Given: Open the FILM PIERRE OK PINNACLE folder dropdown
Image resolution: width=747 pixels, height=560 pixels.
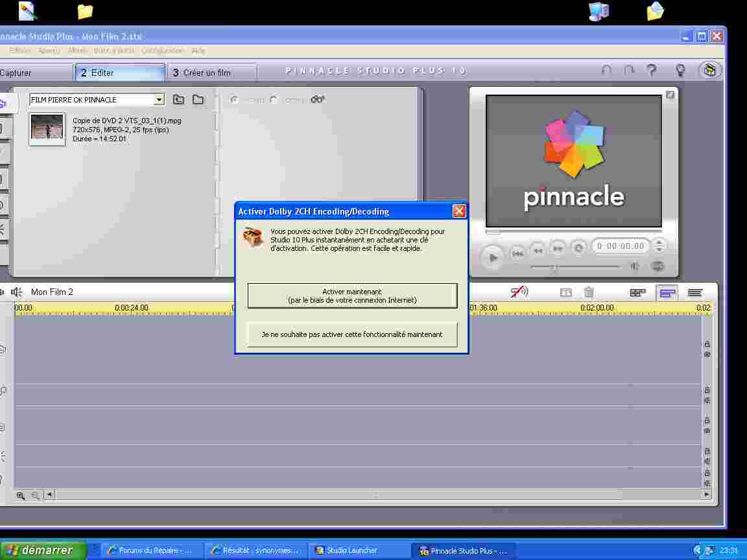Looking at the screenshot, I should 159,100.
